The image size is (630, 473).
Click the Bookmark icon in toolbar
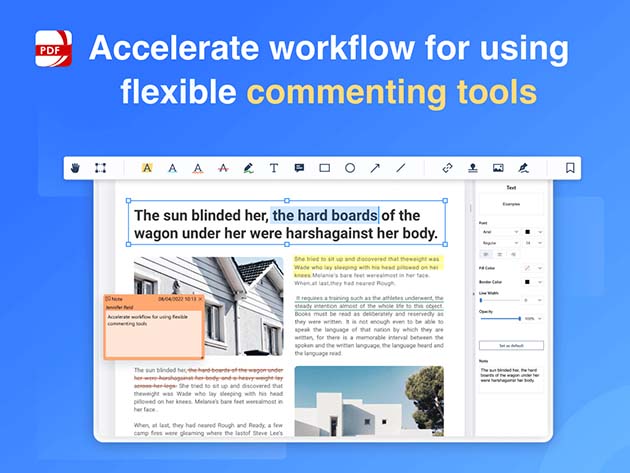[x=569, y=168]
